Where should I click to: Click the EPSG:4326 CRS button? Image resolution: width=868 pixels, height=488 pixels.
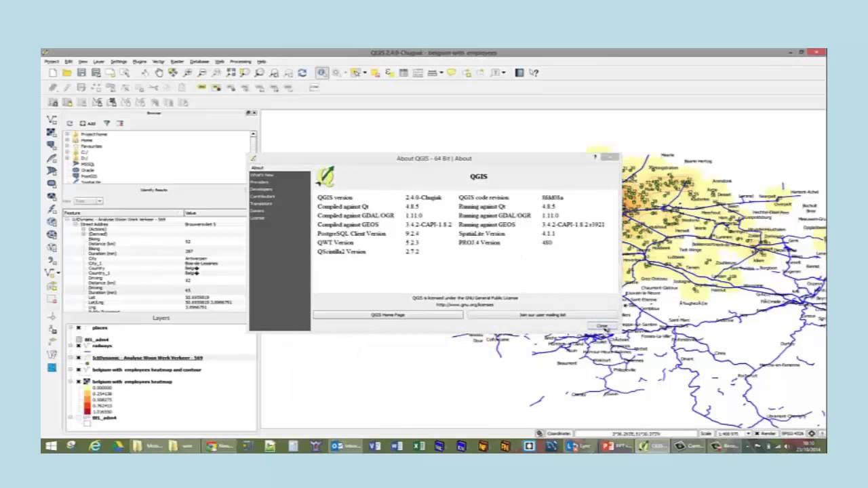click(792, 433)
